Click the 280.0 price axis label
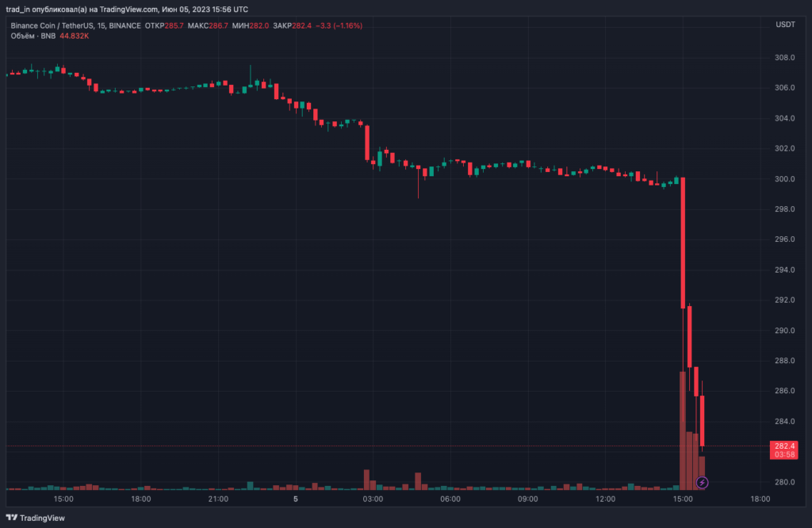The image size is (812, 528). [784, 482]
